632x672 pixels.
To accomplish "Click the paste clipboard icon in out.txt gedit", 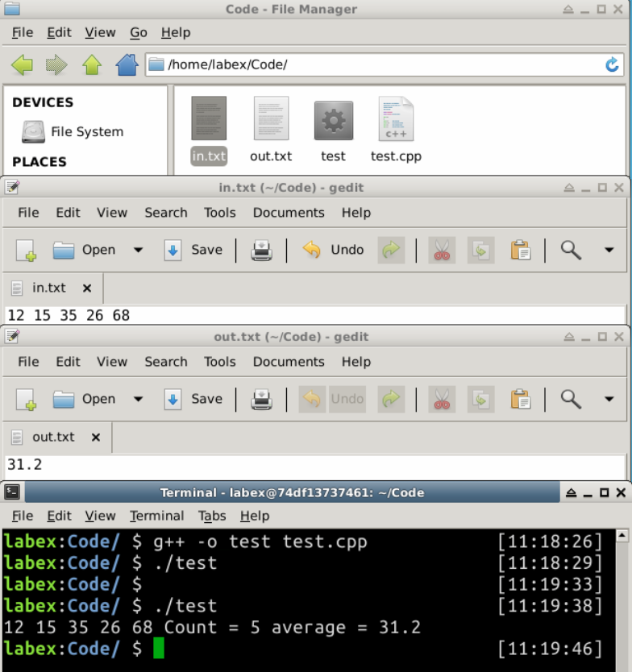I will coord(521,400).
